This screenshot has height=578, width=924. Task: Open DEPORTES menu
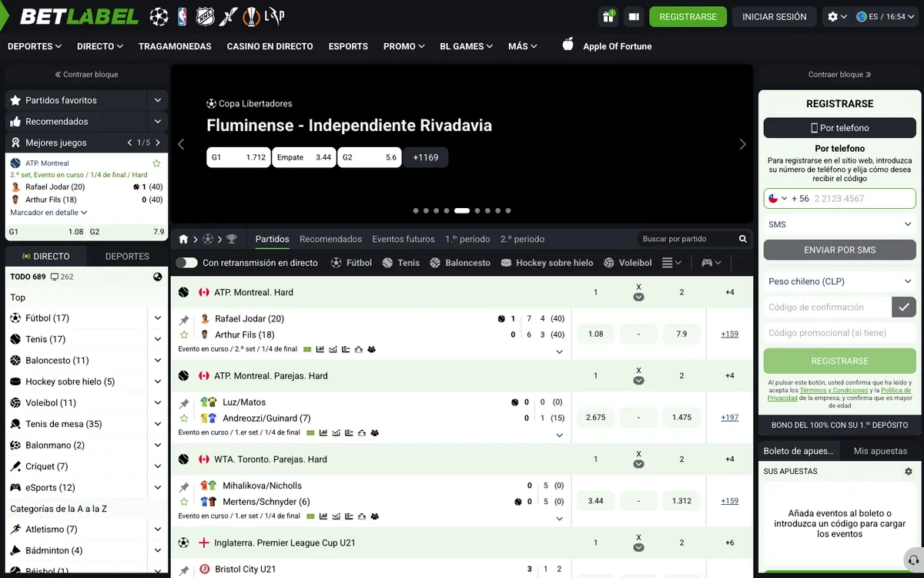click(x=35, y=46)
